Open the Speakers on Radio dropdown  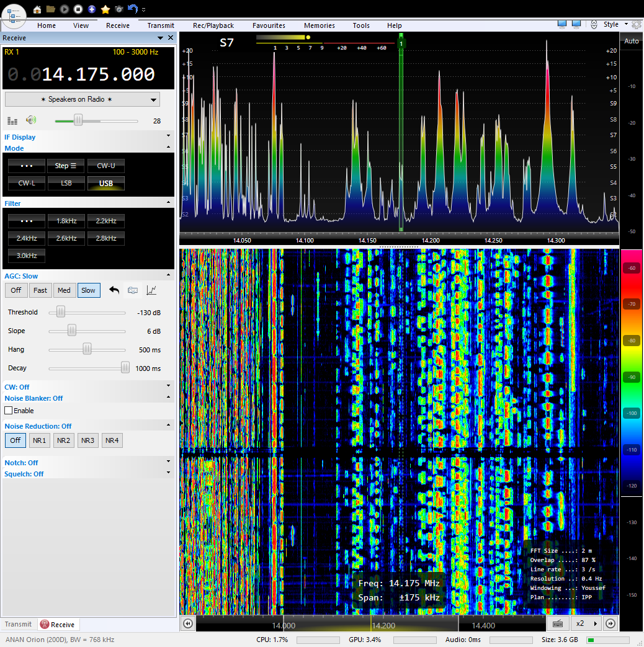point(83,99)
